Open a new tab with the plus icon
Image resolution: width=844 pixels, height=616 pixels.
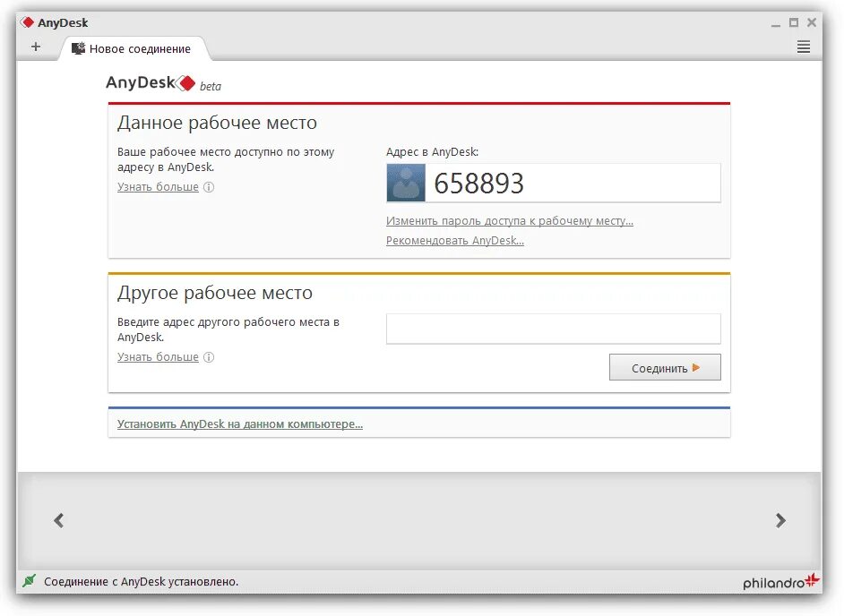[x=37, y=47]
